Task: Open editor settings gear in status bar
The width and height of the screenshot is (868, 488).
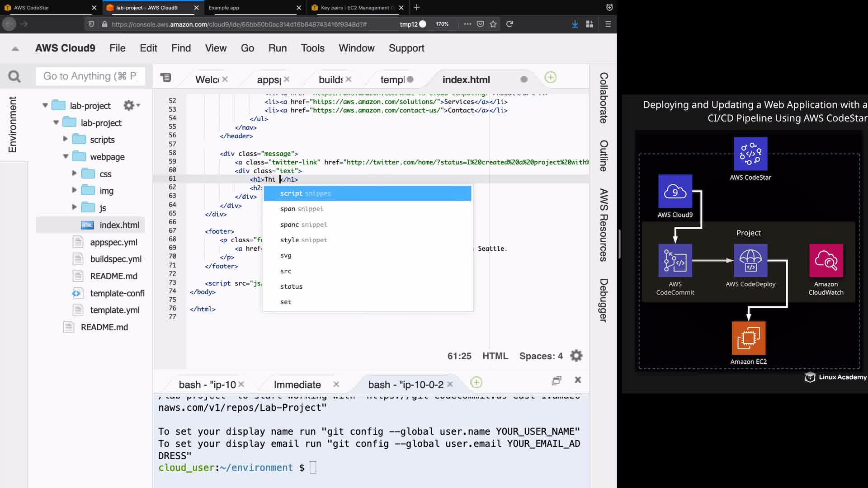Action: click(576, 356)
